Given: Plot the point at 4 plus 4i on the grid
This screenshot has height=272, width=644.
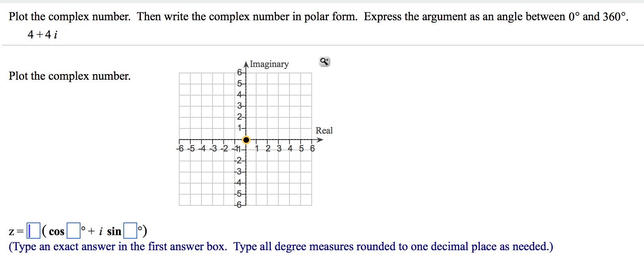Looking at the screenshot, I should point(290,95).
